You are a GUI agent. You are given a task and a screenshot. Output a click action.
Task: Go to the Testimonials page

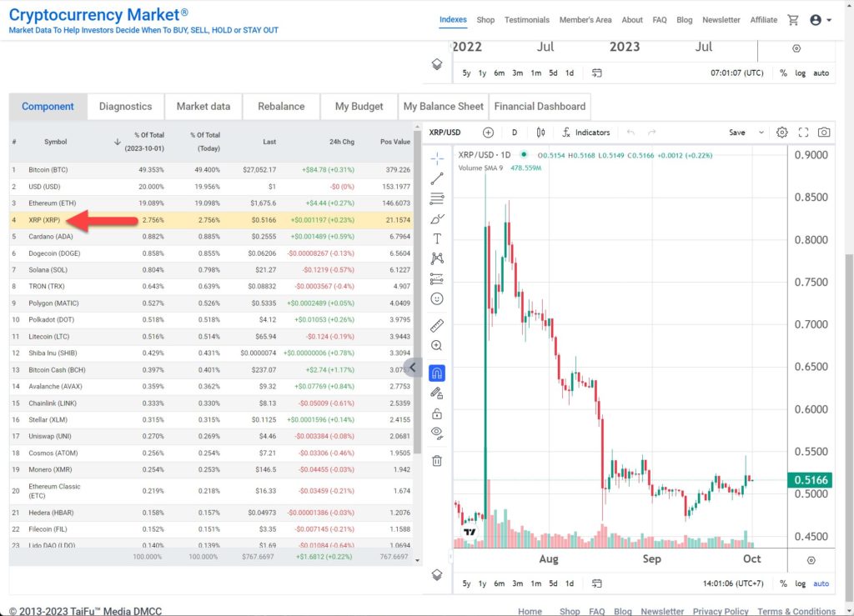pos(527,20)
